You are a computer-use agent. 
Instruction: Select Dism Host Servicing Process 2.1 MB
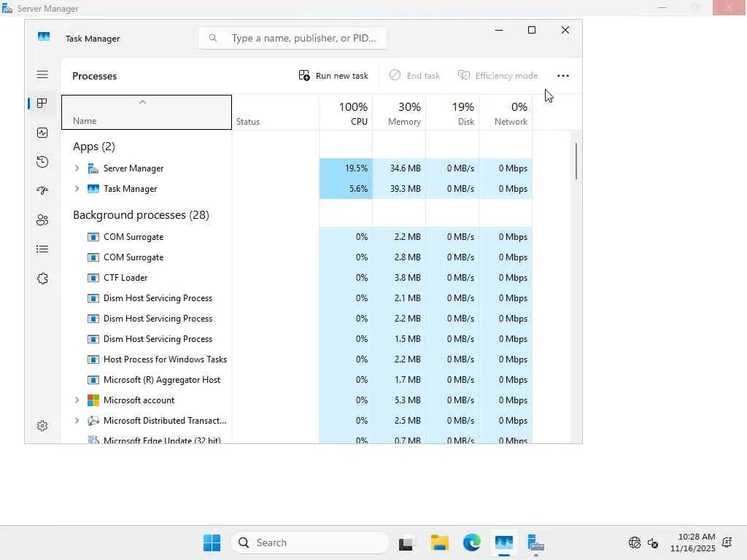pos(297,298)
